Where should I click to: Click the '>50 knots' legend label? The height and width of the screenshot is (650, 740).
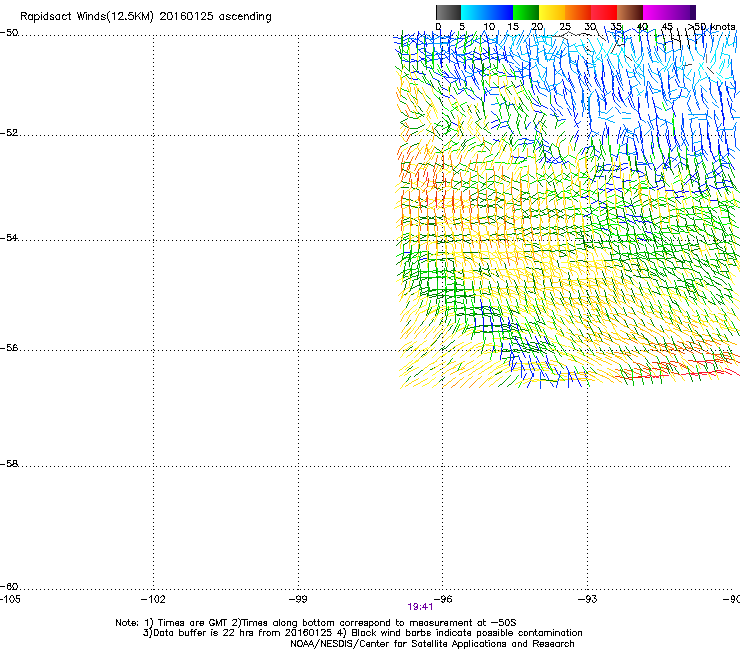click(x=711, y=27)
